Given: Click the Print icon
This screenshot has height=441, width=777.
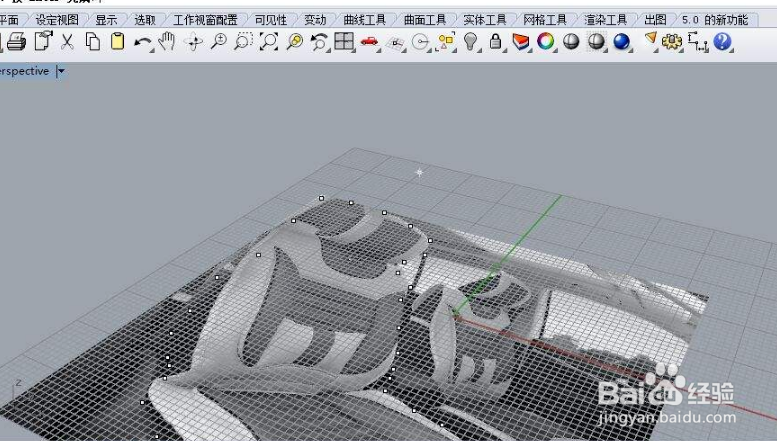Looking at the screenshot, I should coord(16,41).
